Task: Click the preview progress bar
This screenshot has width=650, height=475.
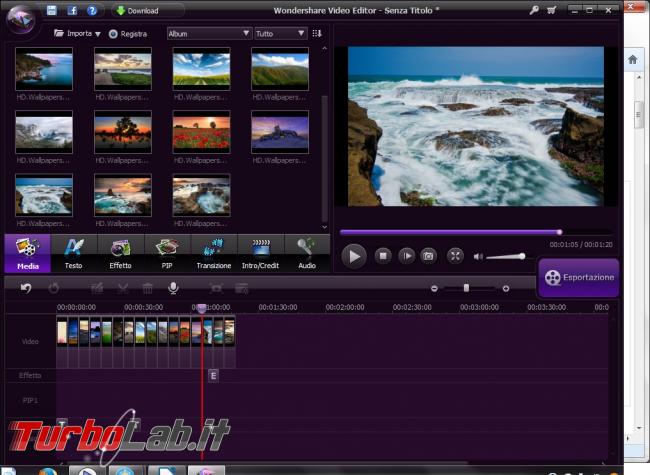Action: pyautogui.click(x=475, y=233)
